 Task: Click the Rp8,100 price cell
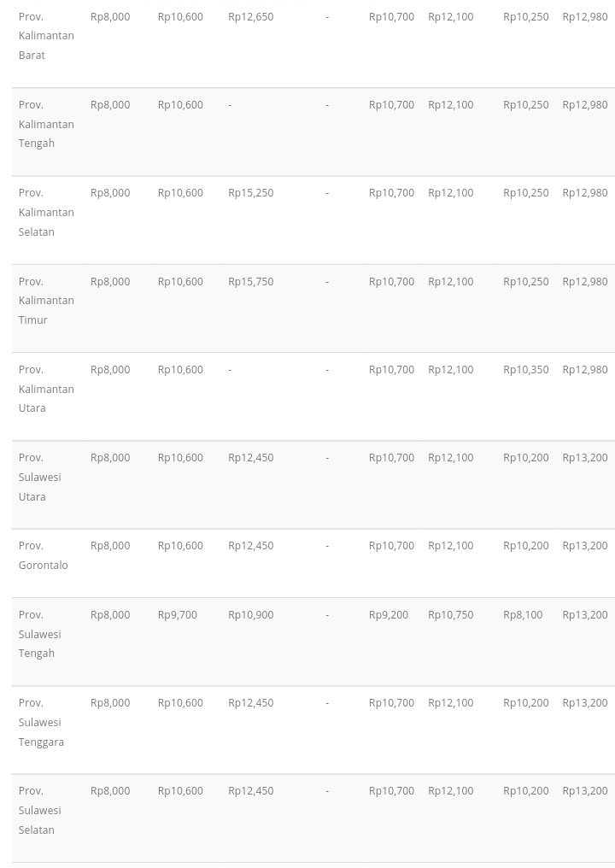coord(522,615)
